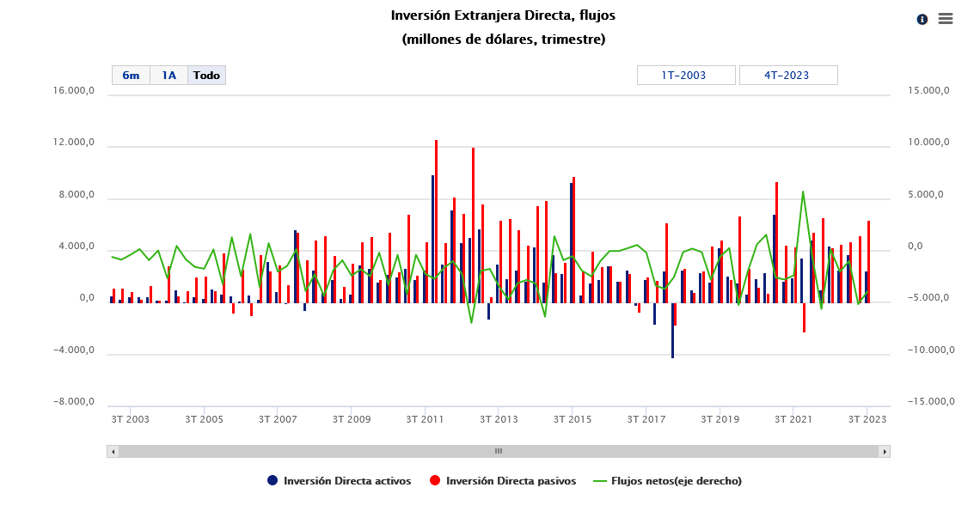Click the start date field 1T-2003

tap(685, 76)
